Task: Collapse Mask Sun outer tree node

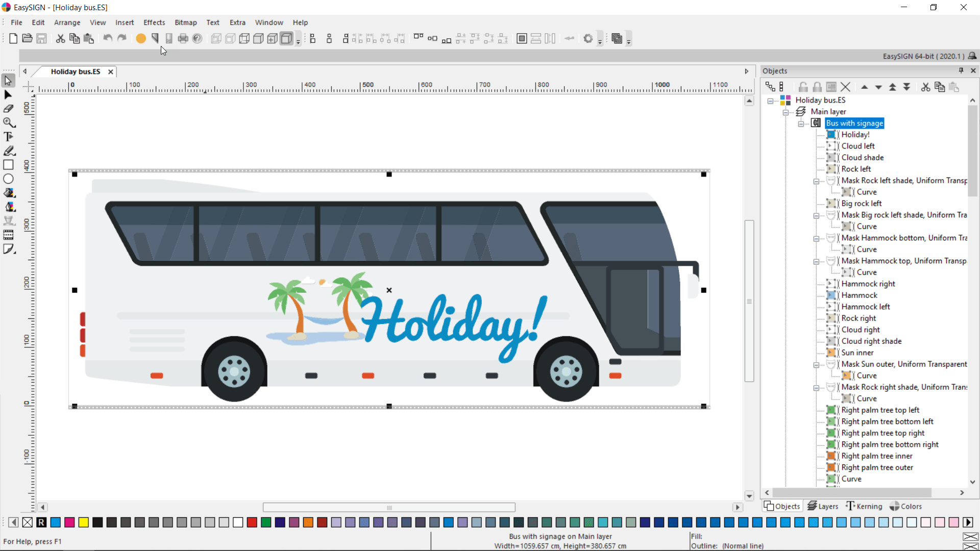Action: point(816,364)
